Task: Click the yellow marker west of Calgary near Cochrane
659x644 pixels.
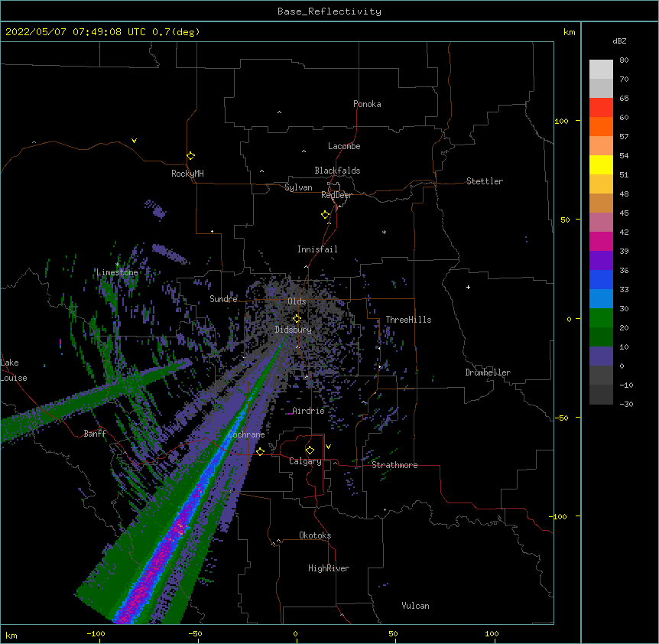Action: coord(260,451)
